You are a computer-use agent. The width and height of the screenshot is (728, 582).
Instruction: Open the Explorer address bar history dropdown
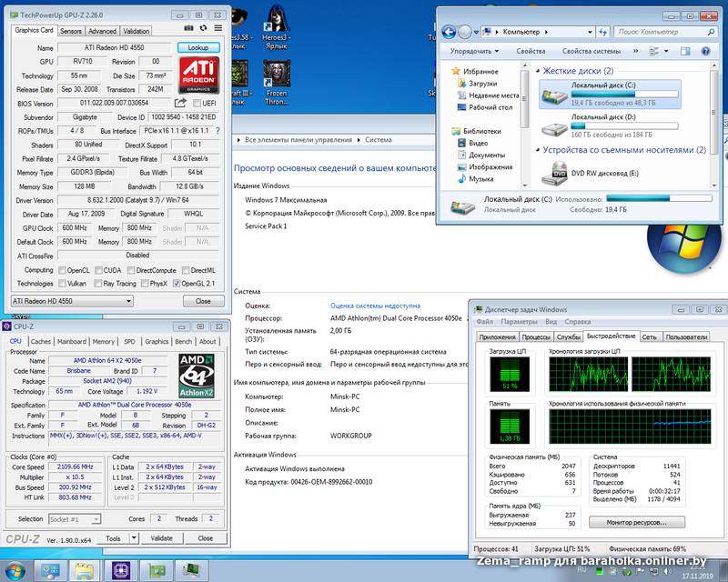590,32
